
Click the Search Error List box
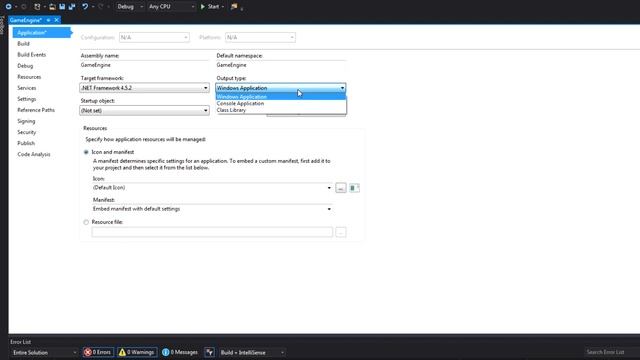click(x=611, y=352)
